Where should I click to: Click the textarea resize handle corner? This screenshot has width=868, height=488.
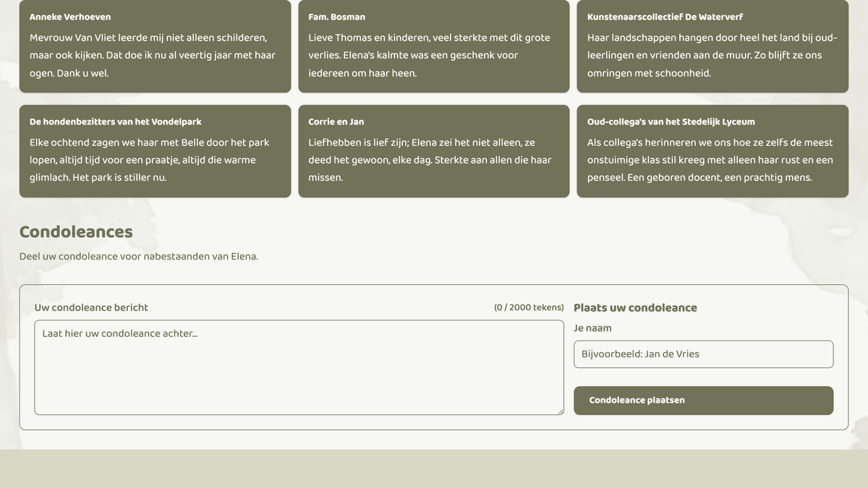(559, 411)
